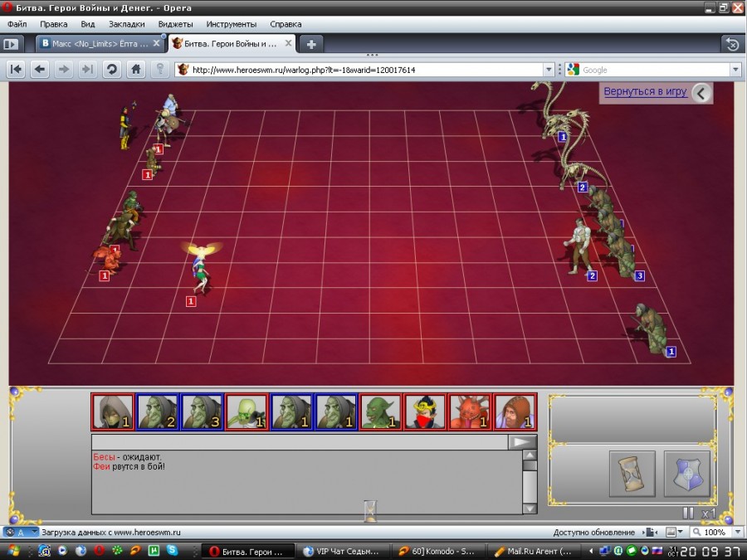Screen dimensions: 747x560
Task: Open the Вид menu
Action: 88,24
